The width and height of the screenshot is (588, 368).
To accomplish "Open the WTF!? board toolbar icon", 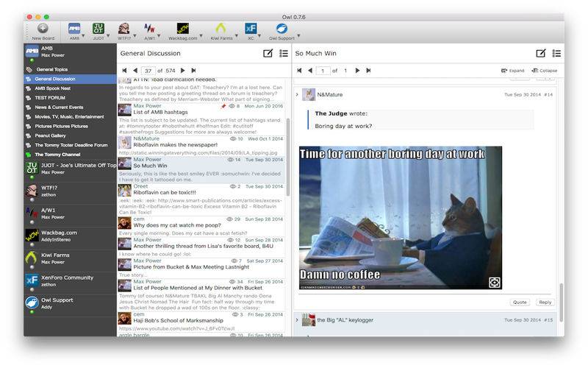I will (123, 29).
